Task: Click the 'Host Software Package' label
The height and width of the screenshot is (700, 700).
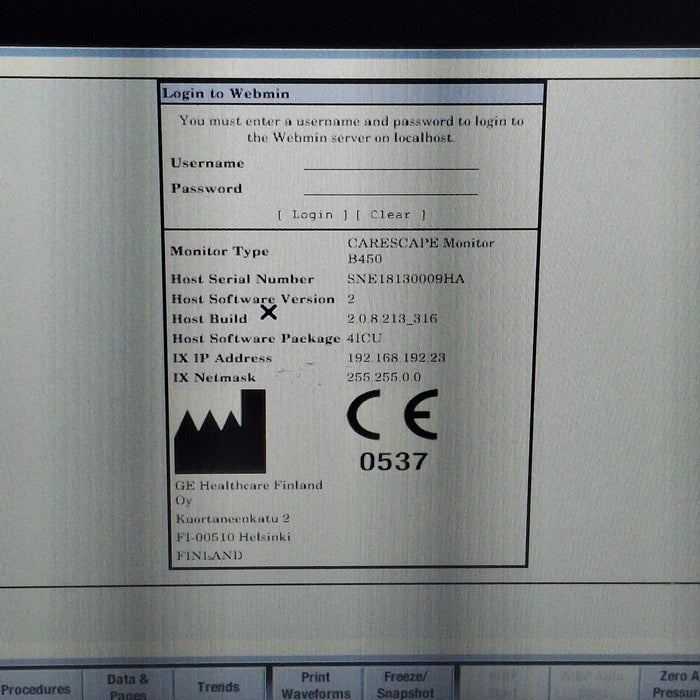Action: coord(256,338)
